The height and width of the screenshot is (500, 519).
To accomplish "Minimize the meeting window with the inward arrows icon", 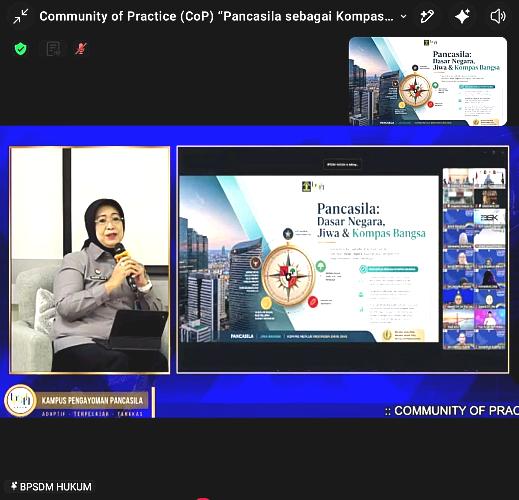I will coord(21,16).
